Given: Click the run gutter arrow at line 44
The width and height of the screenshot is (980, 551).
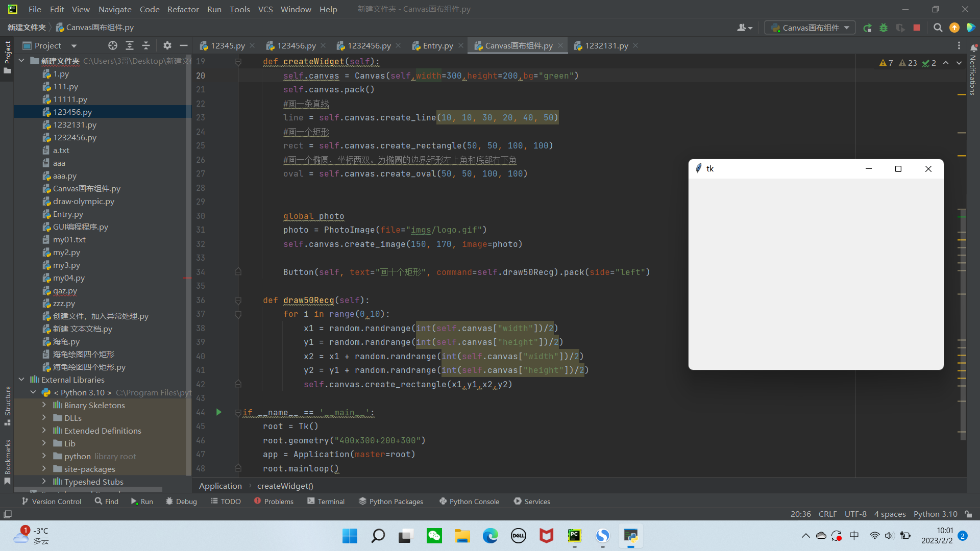Looking at the screenshot, I should coord(218,412).
